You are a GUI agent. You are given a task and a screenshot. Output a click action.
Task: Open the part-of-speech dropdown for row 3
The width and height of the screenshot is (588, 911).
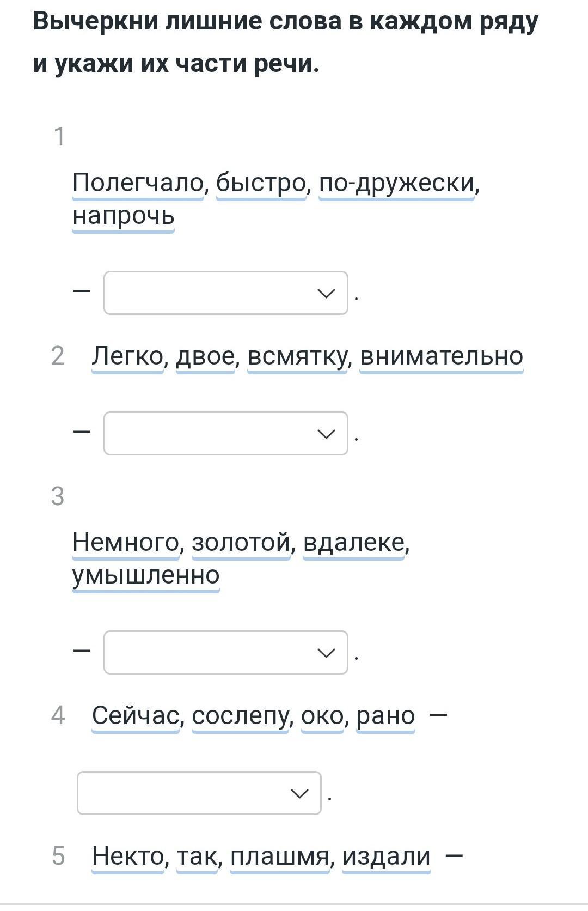pyautogui.click(x=226, y=652)
